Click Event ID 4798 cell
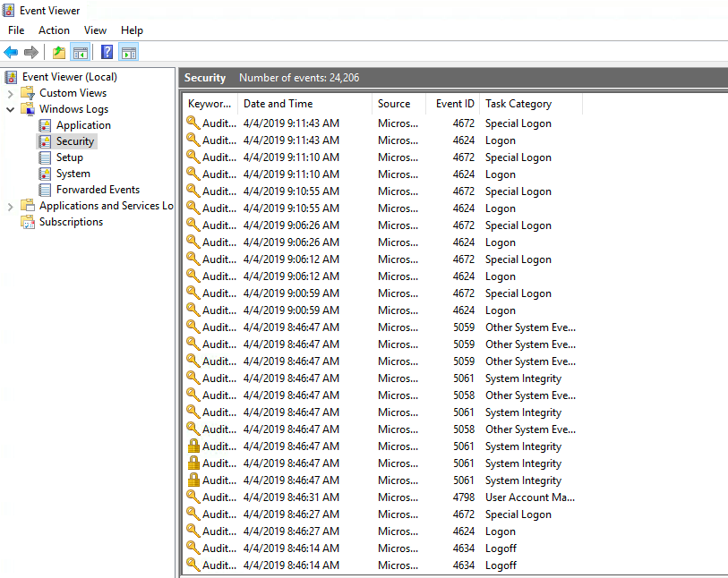This screenshot has height=578, width=728. point(463,497)
